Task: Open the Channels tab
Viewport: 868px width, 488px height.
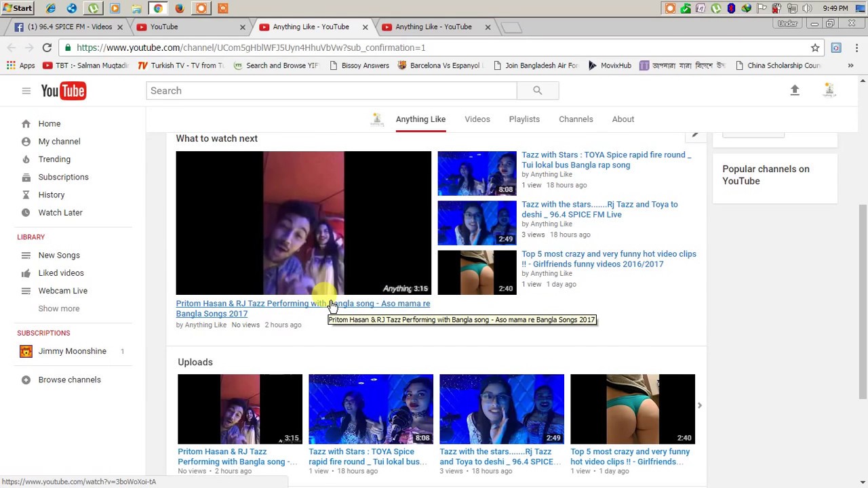Action: pyautogui.click(x=576, y=119)
